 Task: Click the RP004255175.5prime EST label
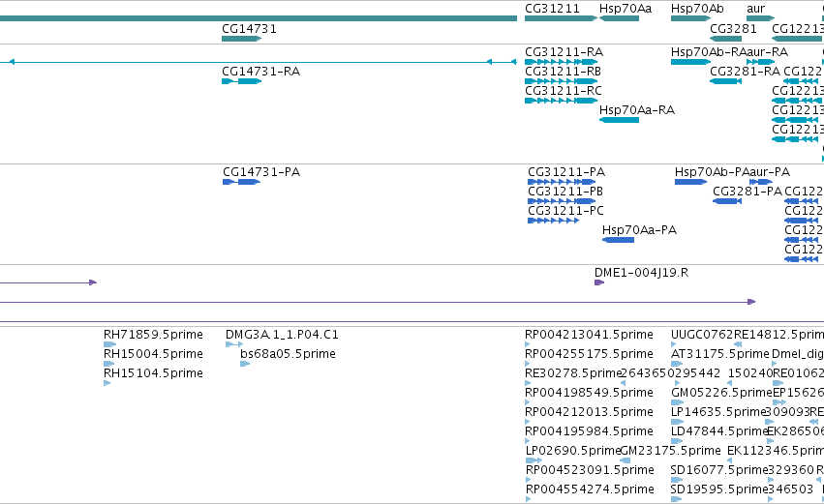pos(589,354)
